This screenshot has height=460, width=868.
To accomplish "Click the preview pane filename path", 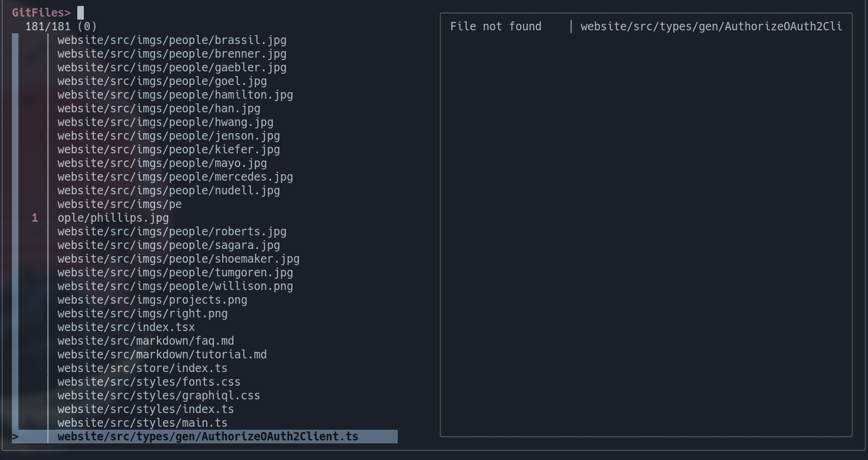I will (711, 26).
